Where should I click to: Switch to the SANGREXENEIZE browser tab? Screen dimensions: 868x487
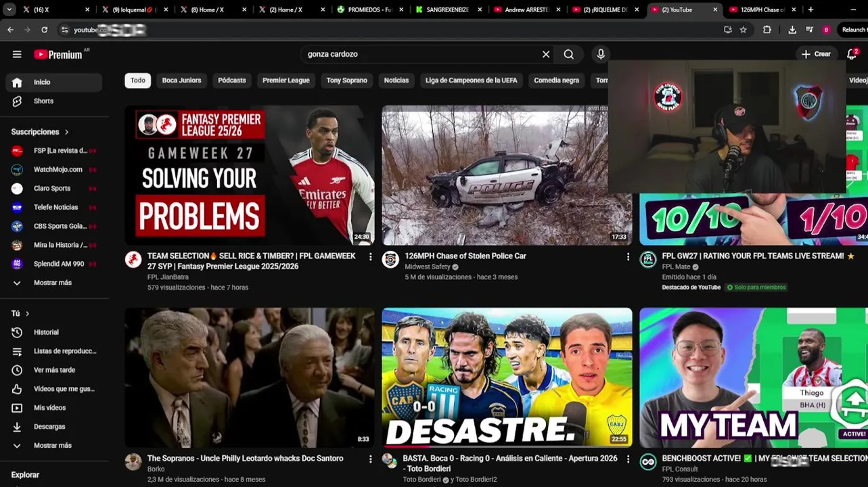pyautogui.click(x=448, y=9)
